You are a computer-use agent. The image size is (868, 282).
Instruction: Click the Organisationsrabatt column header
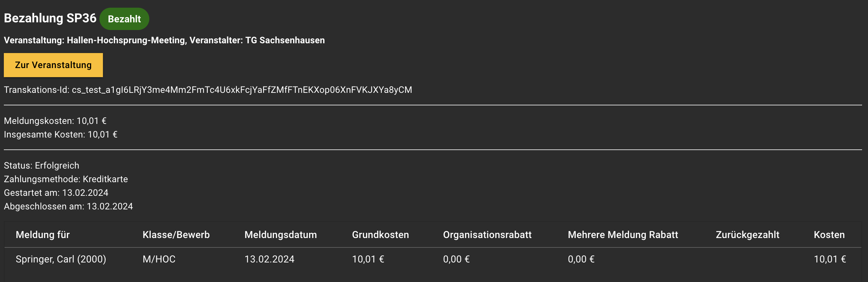[487, 235]
